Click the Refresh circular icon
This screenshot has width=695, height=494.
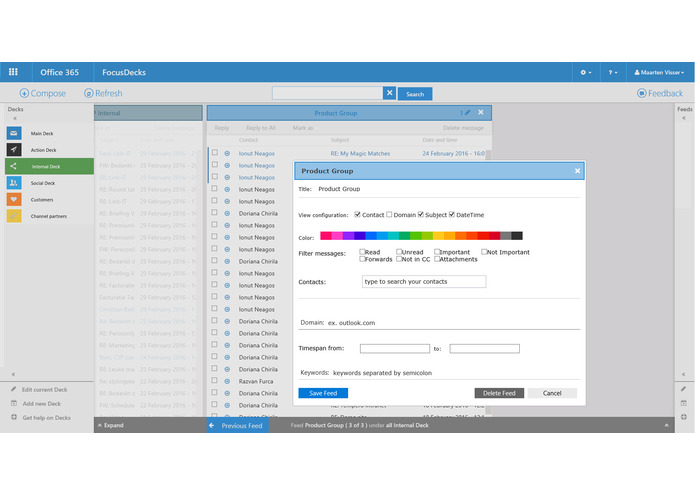pos(89,93)
